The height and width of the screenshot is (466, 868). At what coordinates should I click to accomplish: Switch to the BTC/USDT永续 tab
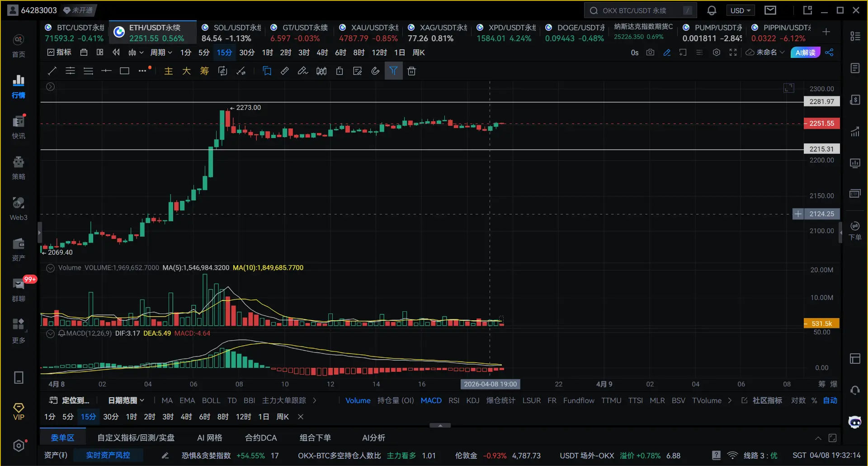coord(74,33)
